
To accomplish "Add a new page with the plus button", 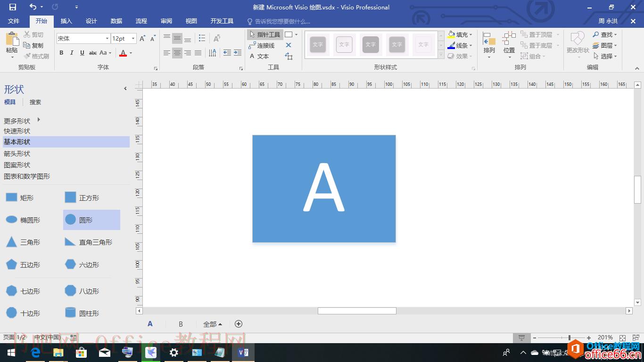I will click(239, 324).
